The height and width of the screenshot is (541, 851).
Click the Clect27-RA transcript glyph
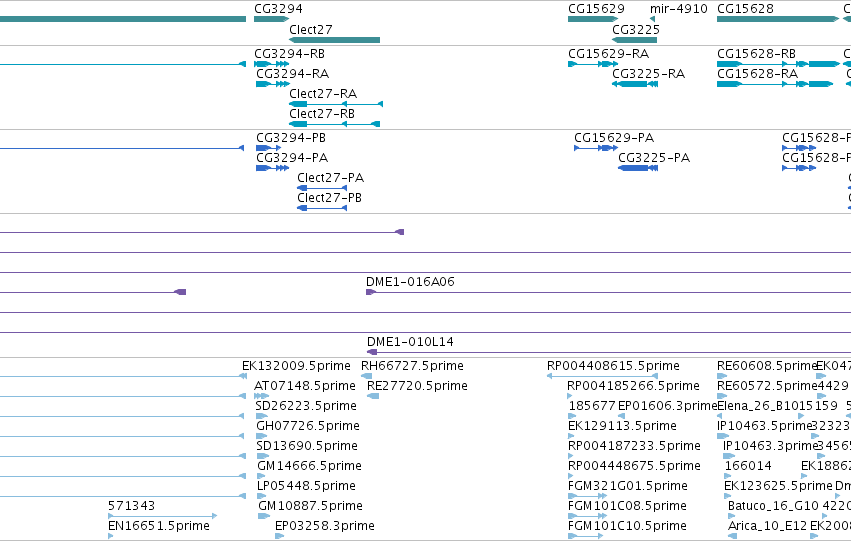(336, 104)
